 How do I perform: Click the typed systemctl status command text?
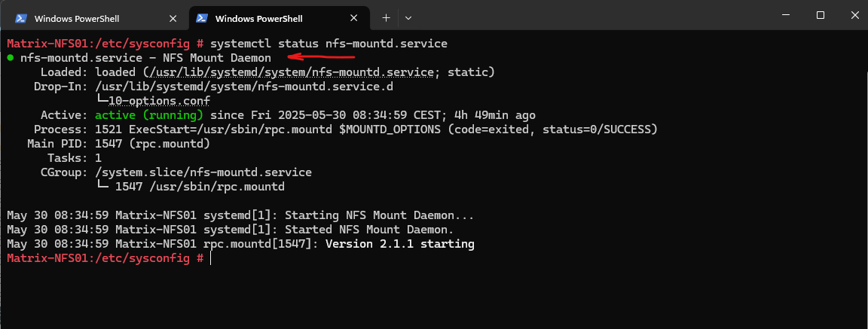(x=329, y=43)
